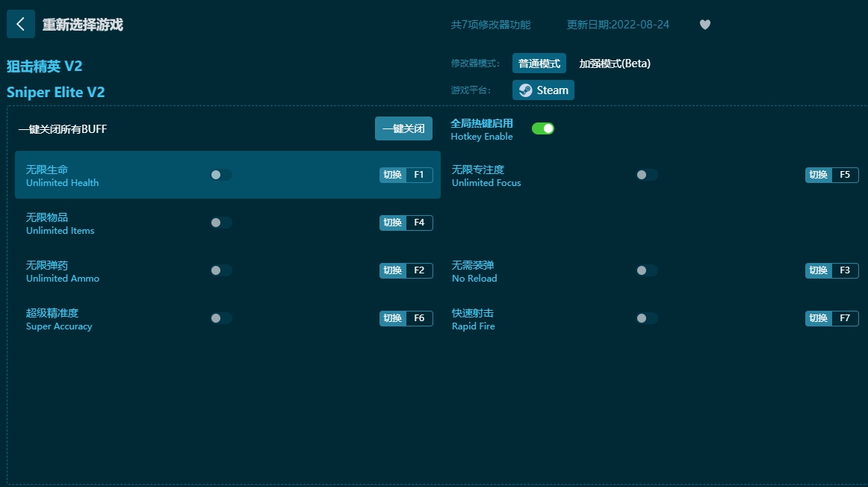Click the F1 hotkey for Unlimited Health
Viewport: 868px width, 487px height.
point(406,175)
